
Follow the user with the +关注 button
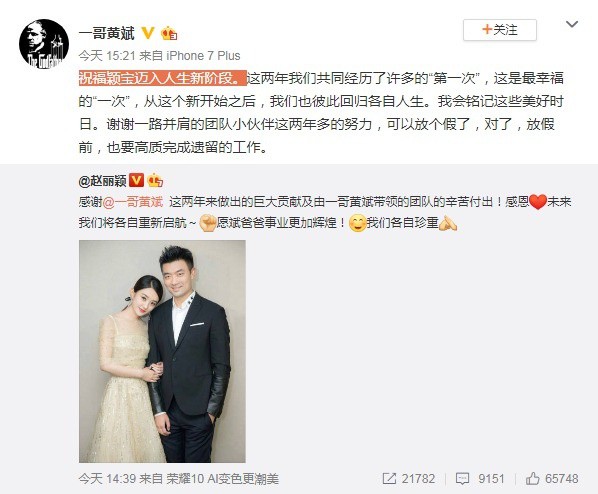(x=500, y=30)
